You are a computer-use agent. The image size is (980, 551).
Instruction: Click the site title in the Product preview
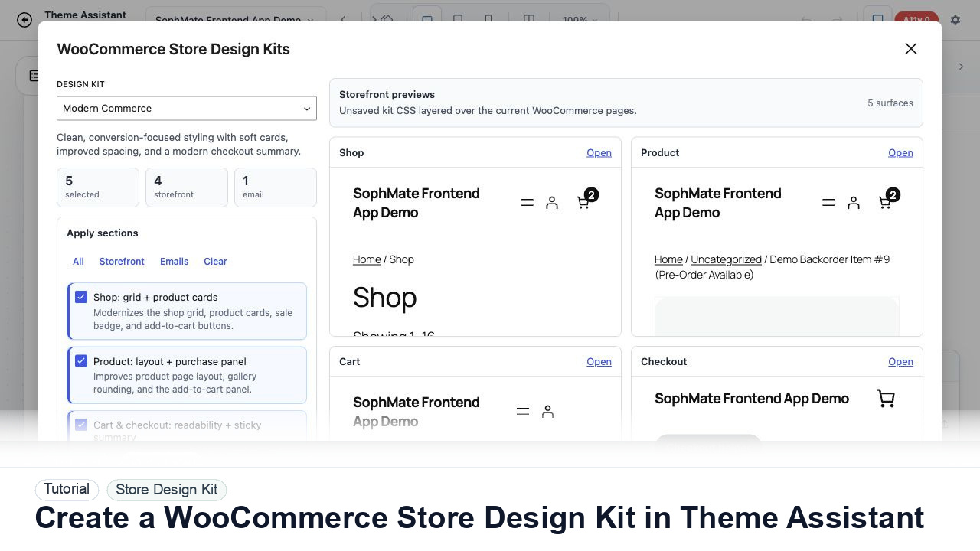718,203
